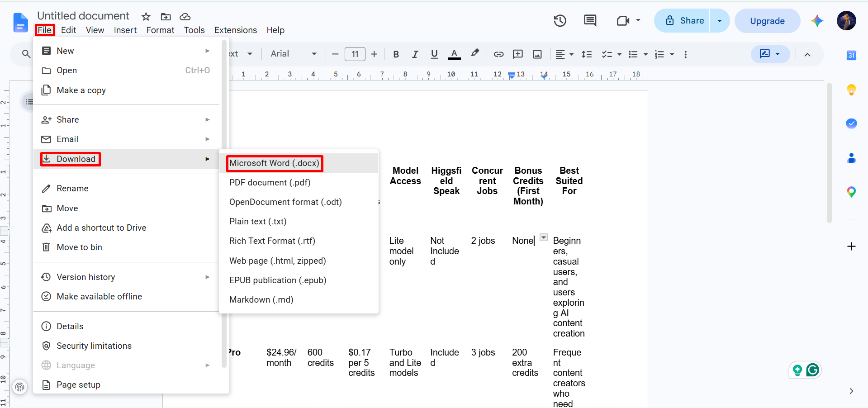Click the document vertical scrollbar
Viewport: 868px width, 408px height.
(x=829, y=153)
